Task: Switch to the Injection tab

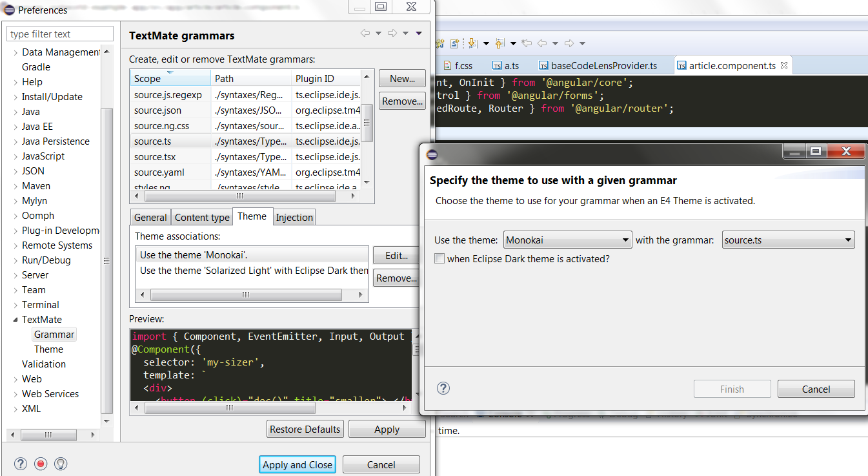Action: 294,217
